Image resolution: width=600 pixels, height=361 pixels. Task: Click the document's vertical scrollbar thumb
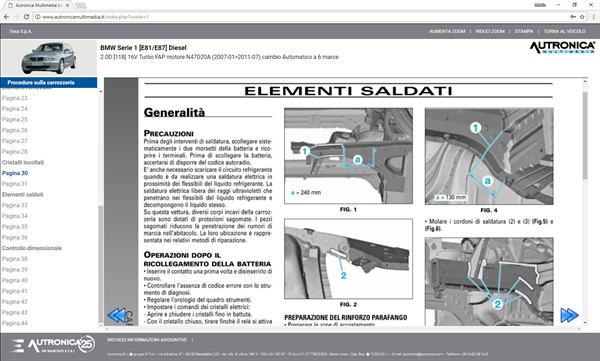(x=585, y=136)
